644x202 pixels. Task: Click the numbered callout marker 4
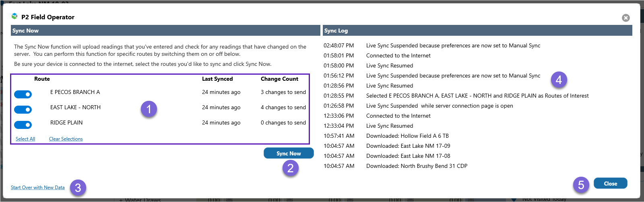point(559,80)
